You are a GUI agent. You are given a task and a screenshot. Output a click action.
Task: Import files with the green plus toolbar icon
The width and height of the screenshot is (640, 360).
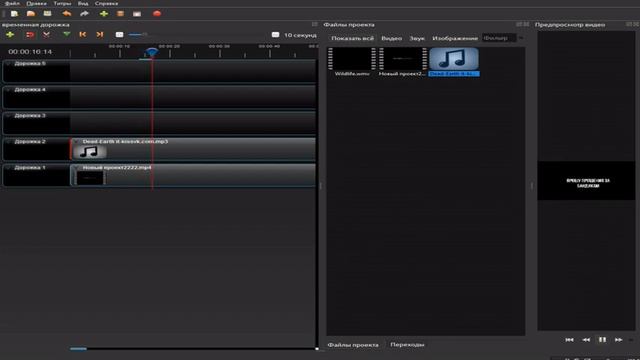pos(104,13)
